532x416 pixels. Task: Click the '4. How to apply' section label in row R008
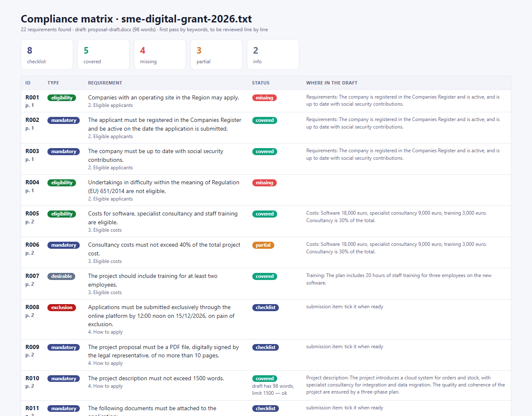point(105,332)
